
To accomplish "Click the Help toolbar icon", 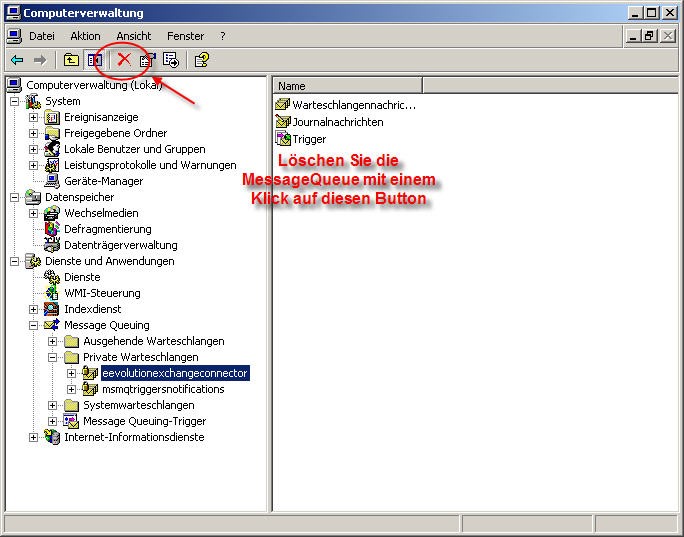I will tap(202, 60).
